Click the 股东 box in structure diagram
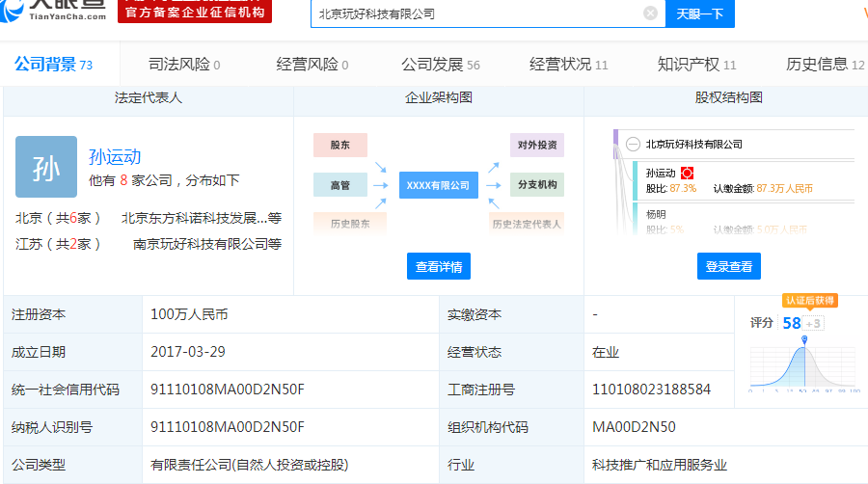868x484 pixels. 339,145
